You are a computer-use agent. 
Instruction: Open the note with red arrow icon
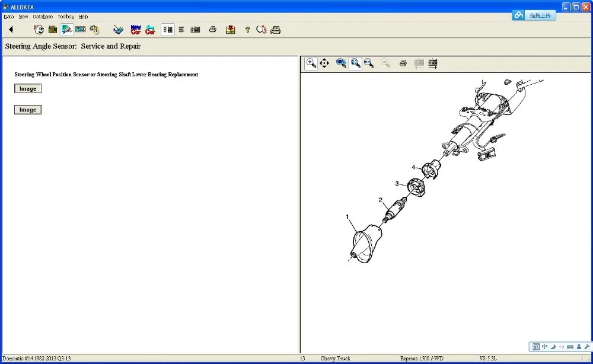[230, 30]
